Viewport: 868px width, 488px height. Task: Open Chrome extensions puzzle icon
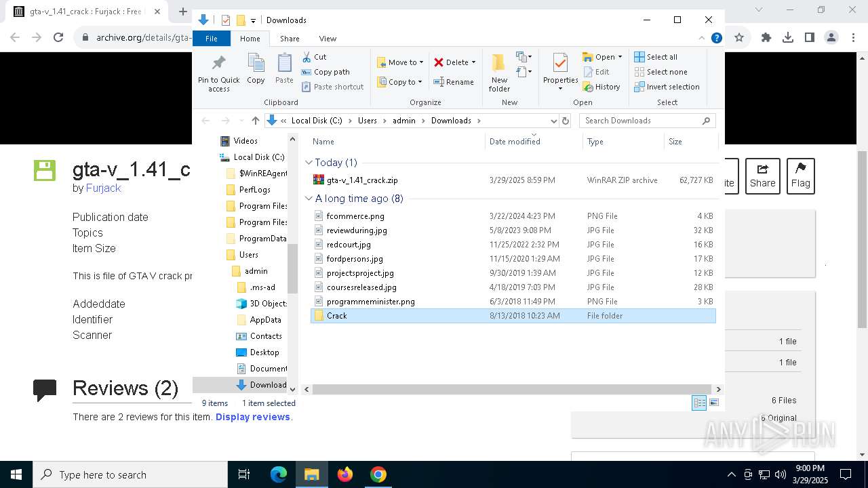point(766,38)
